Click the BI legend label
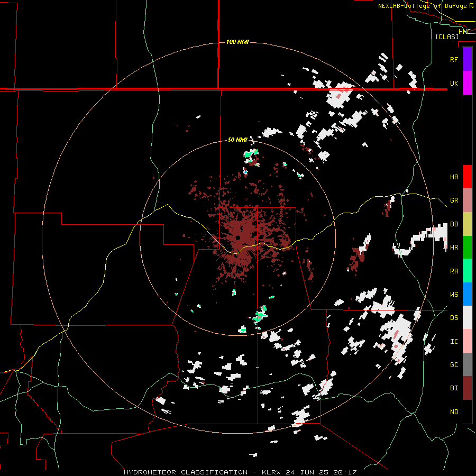 (454, 388)
